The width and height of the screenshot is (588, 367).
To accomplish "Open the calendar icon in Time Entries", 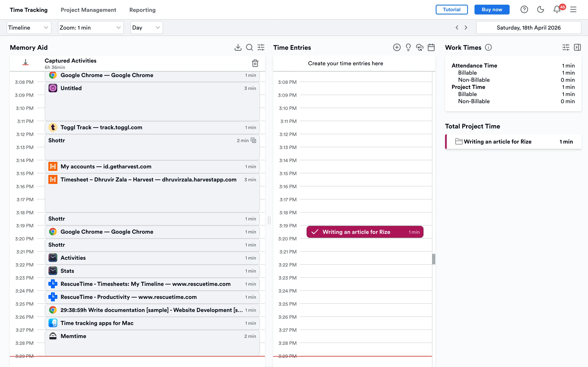I will 431,47.
